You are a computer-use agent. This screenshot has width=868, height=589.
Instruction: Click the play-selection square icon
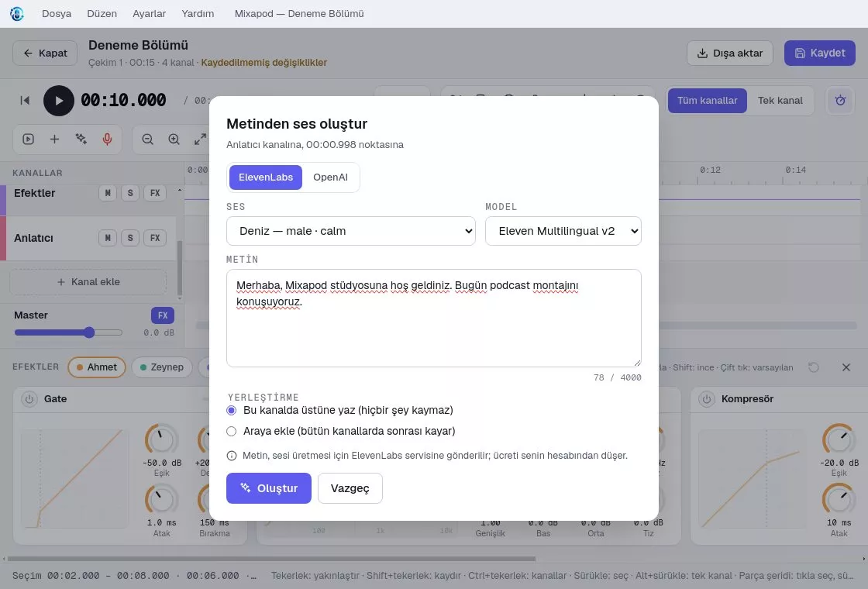(x=28, y=139)
